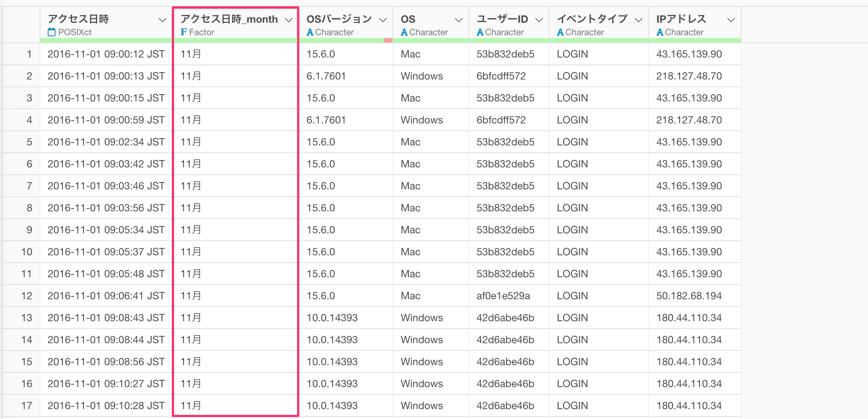The width and height of the screenshot is (868, 419).
Task: Click cell 2016-11-01 09:03:42 JST
Action: (x=106, y=164)
